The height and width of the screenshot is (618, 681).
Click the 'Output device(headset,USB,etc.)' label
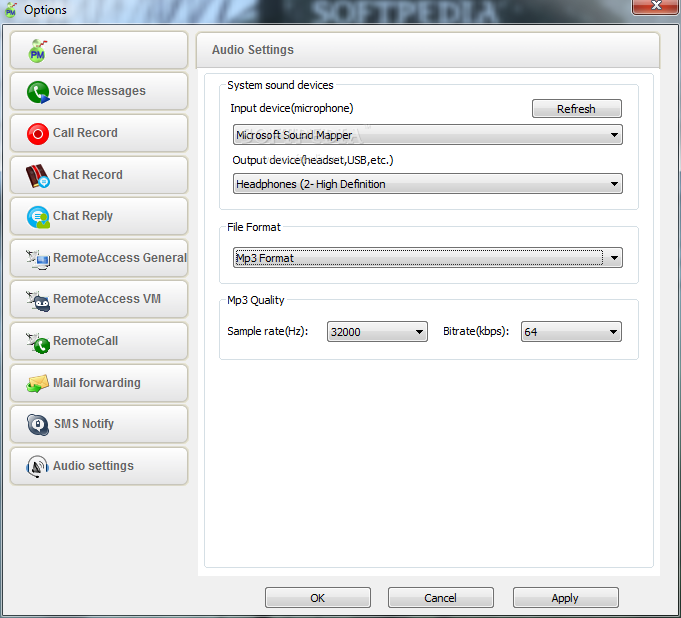313,160
